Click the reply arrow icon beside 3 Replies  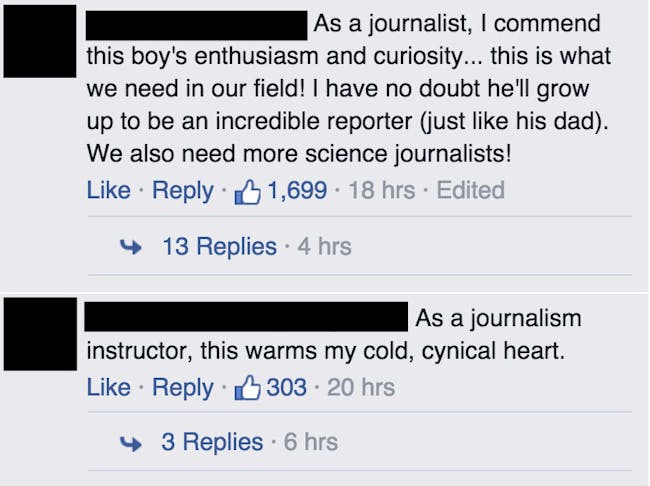tap(131, 443)
